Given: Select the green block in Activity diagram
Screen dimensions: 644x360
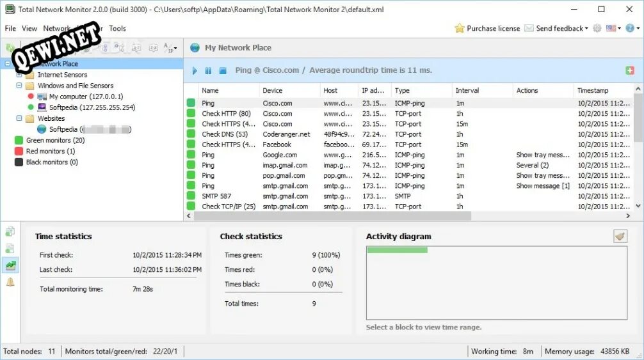Looking at the screenshot, I should tap(397, 250).
